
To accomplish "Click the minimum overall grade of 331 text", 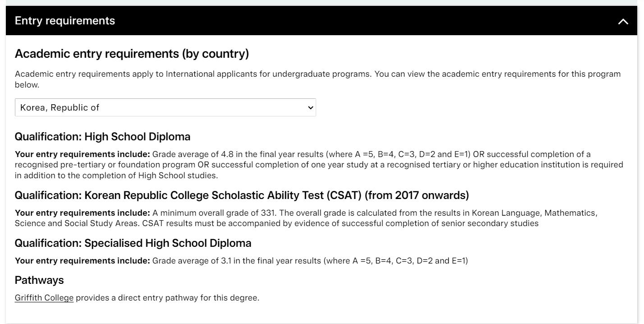I will 214,213.
